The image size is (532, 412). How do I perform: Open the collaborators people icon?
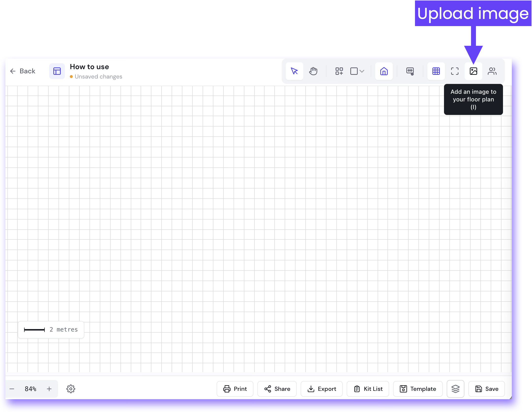pos(492,71)
